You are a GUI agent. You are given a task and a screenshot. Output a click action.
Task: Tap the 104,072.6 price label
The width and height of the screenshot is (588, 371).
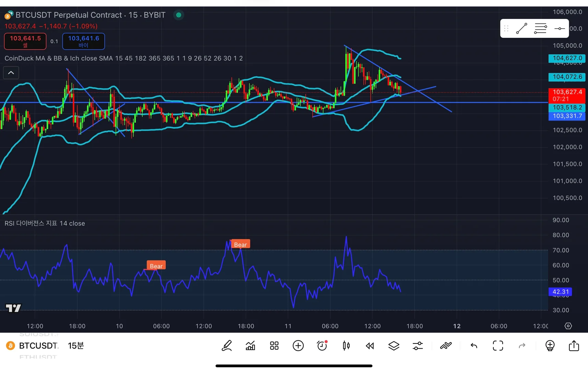coord(567,77)
